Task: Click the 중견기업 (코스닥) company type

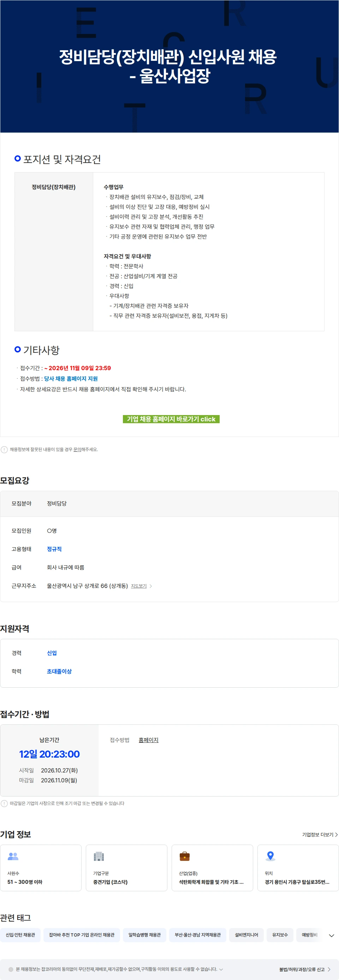Action: [111, 882]
